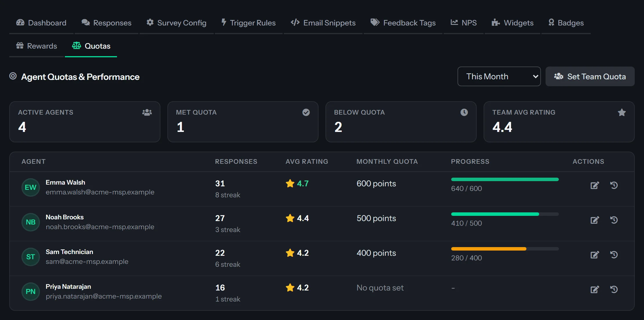Click the PN avatar for Priya Natarajan

pos(31,292)
